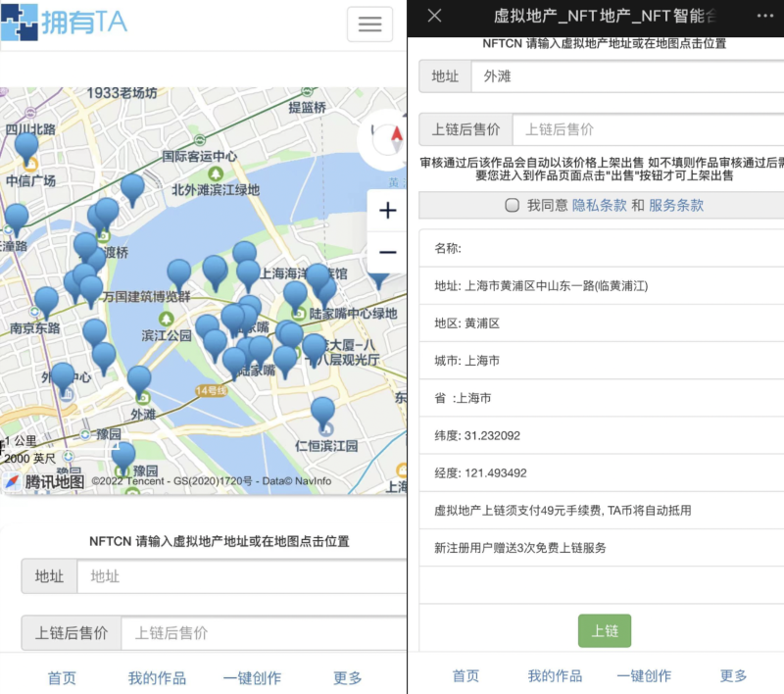Open the three-dot more options menu
This screenshot has width=784, height=694.
click(765, 16)
